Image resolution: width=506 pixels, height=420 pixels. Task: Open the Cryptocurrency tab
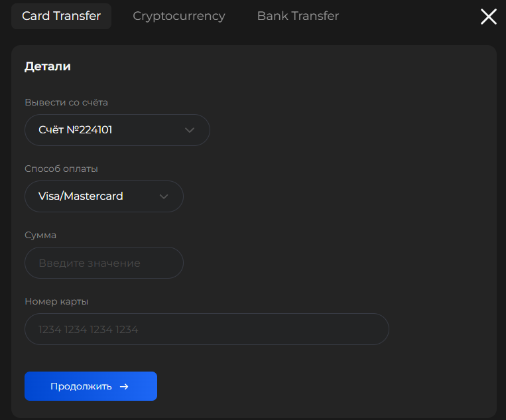pyautogui.click(x=179, y=16)
